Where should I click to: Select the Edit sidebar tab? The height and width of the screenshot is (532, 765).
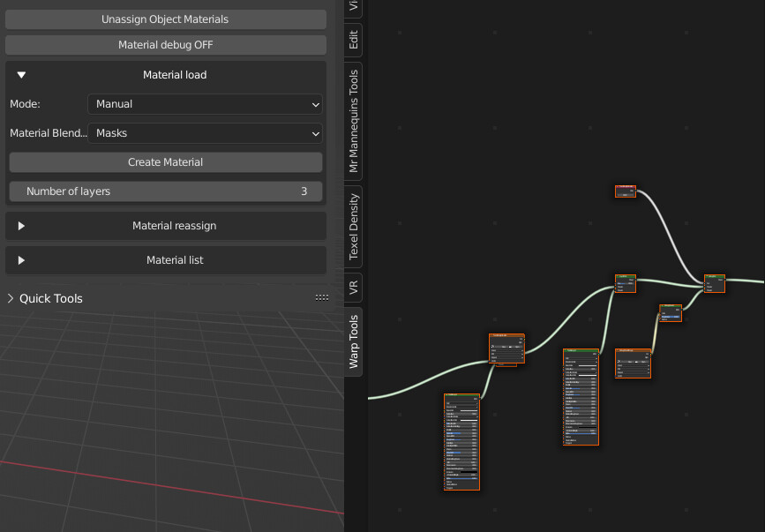point(352,40)
